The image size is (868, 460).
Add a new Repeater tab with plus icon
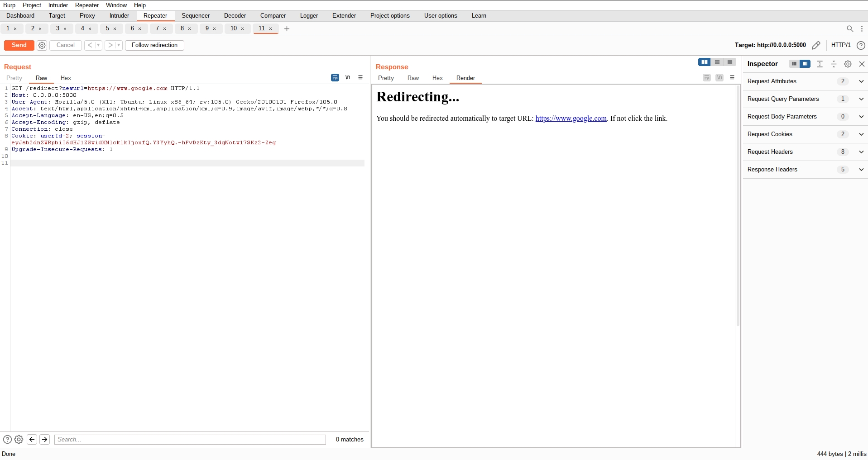[x=287, y=28]
